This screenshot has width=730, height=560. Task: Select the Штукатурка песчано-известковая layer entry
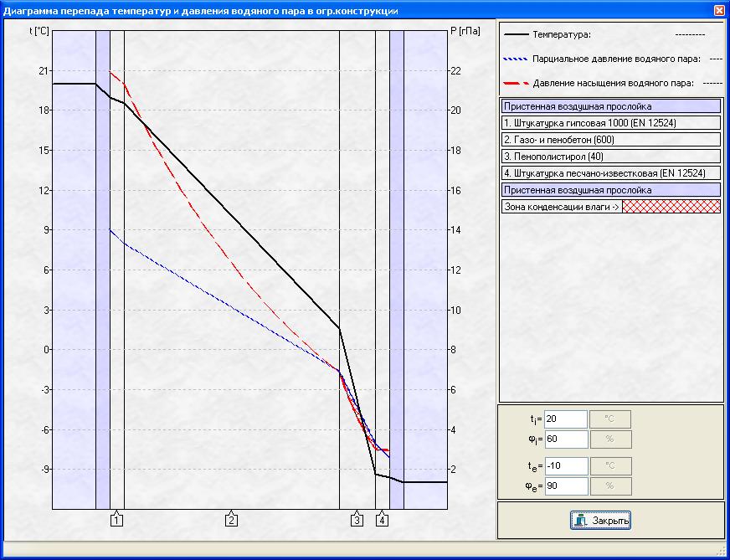coord(610,173)
